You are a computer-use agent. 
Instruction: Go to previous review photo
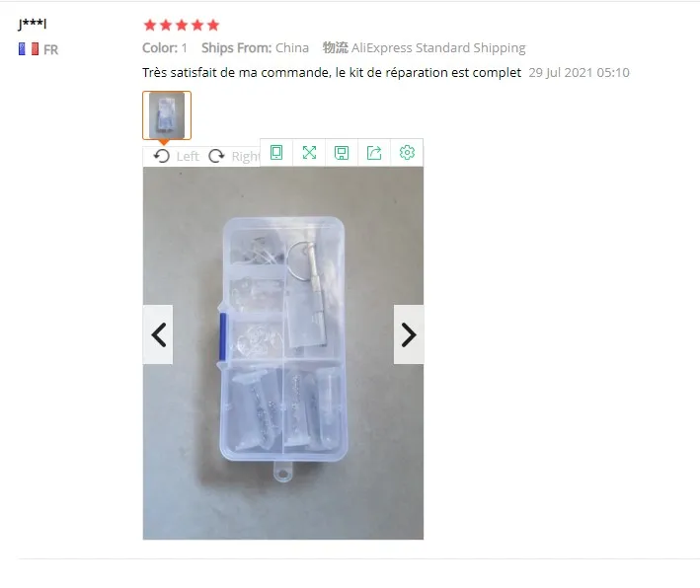158,334
